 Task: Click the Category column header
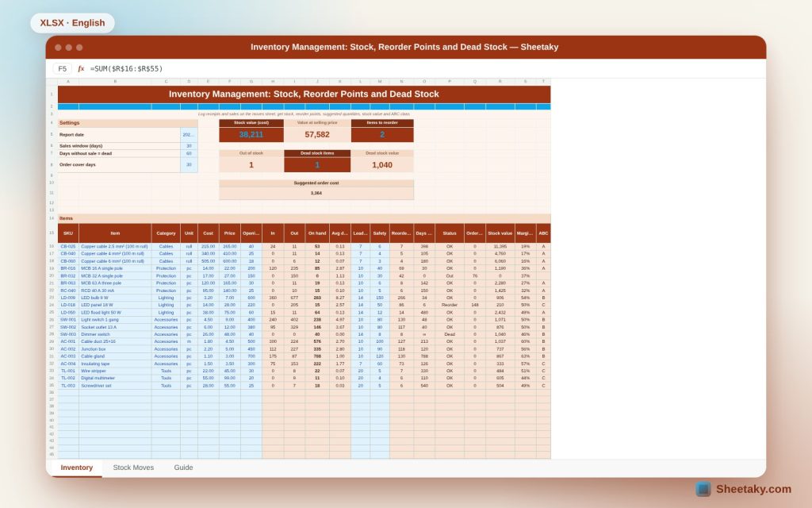tap(166, 233)
